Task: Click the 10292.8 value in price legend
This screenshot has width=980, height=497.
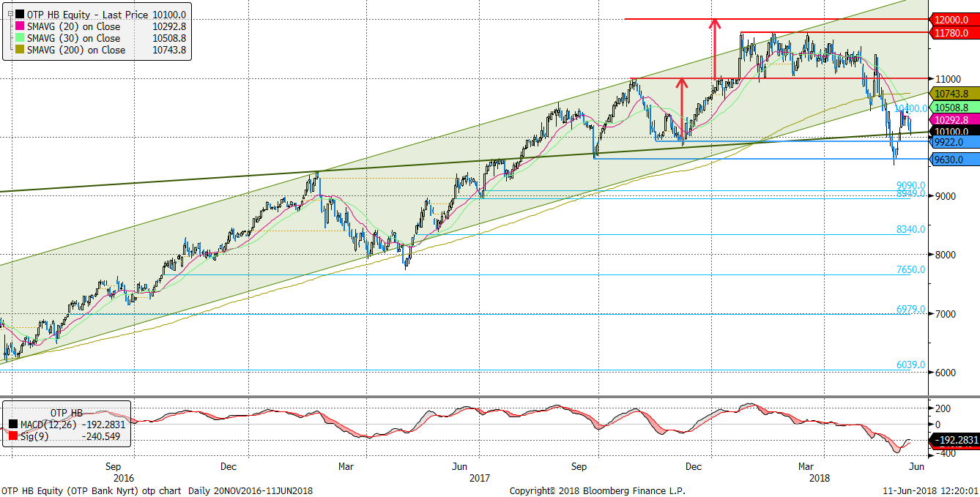Action: 169,26
